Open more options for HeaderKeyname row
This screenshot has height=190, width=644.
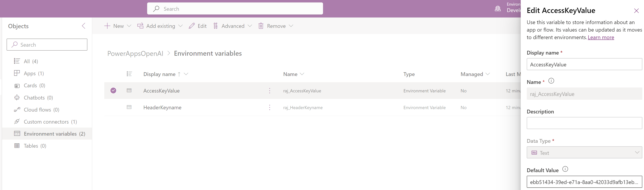point(269,107)
